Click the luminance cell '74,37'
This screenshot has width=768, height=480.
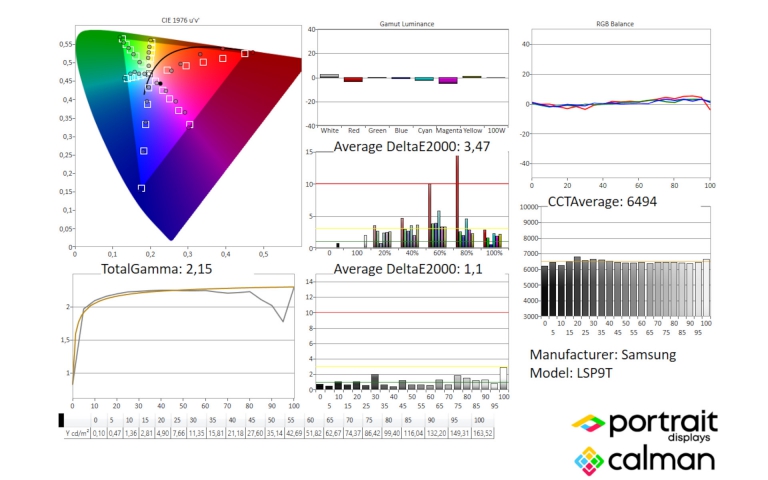pos(353,433)
